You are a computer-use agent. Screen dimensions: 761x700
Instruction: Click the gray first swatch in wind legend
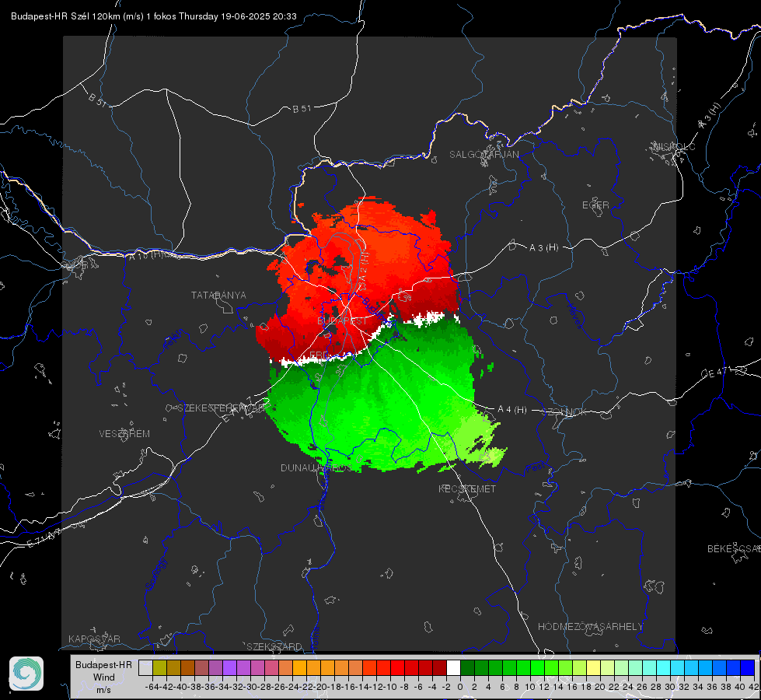coord(145,667)
